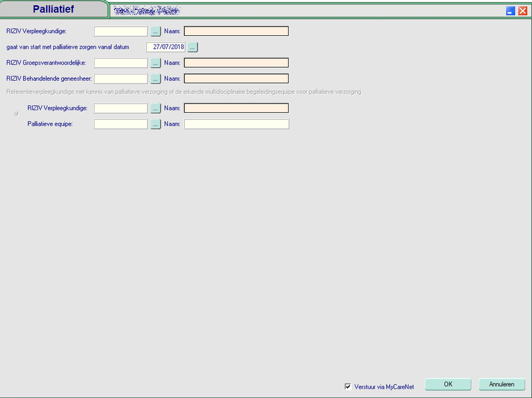Focus the RIZIV Behandelende geneesheer number field
The image size is (532, 398).
click(x=120, y=79)
